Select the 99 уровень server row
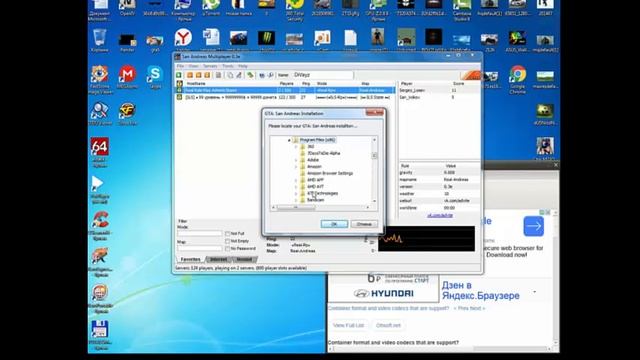 point(285,98)
